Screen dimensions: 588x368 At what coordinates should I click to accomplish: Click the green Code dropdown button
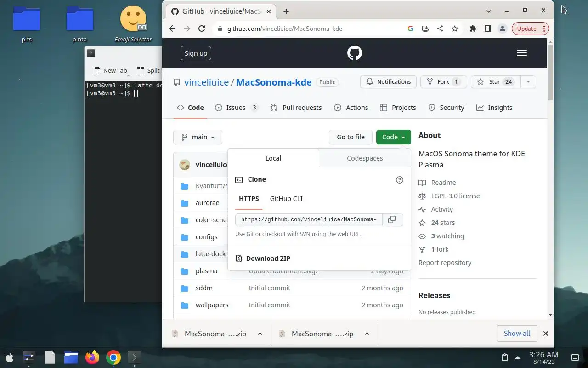click(394, 137)
